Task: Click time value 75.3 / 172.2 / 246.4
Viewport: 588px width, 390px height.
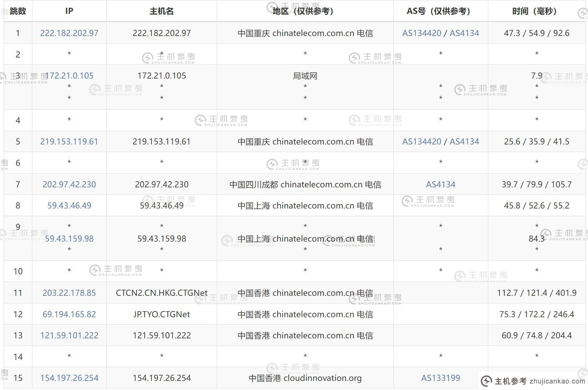Action: [x=537, y=314]
